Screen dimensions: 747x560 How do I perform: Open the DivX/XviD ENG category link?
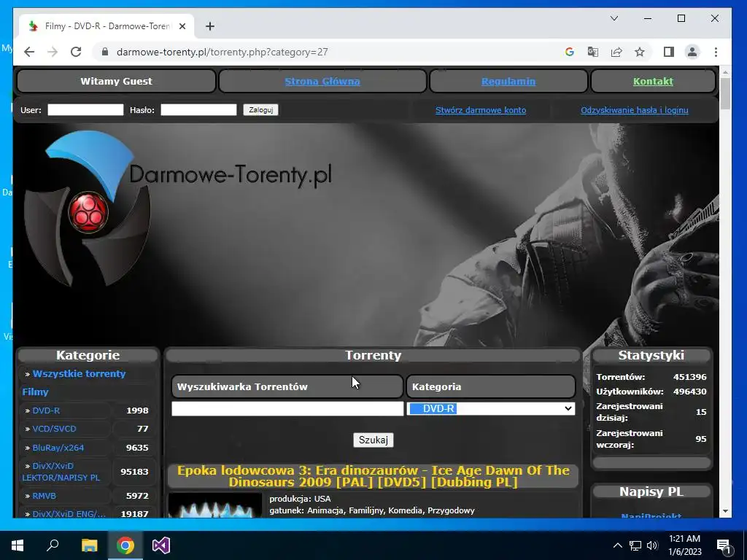coord(69,514)
